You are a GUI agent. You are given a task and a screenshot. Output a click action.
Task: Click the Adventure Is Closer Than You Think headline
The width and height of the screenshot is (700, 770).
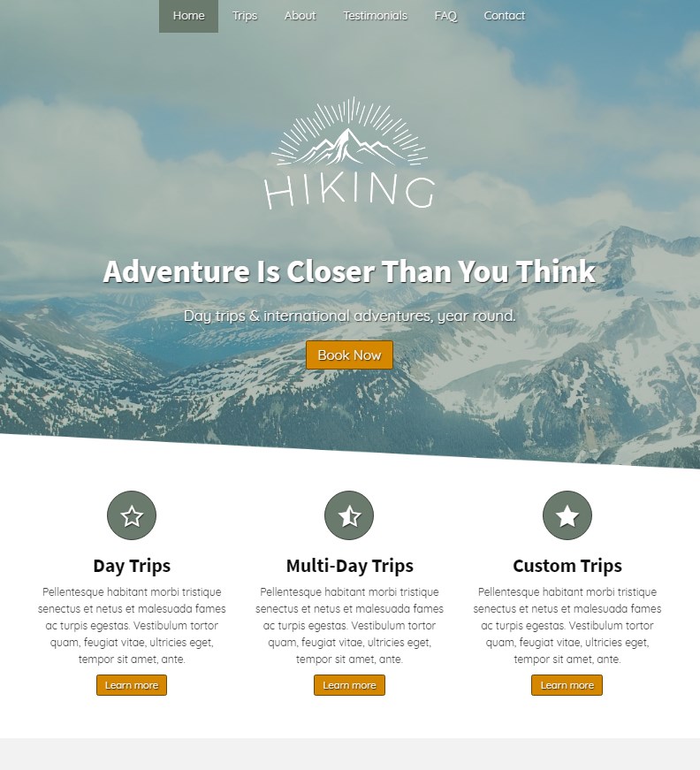pyautogui.click(x=349, y=271)
